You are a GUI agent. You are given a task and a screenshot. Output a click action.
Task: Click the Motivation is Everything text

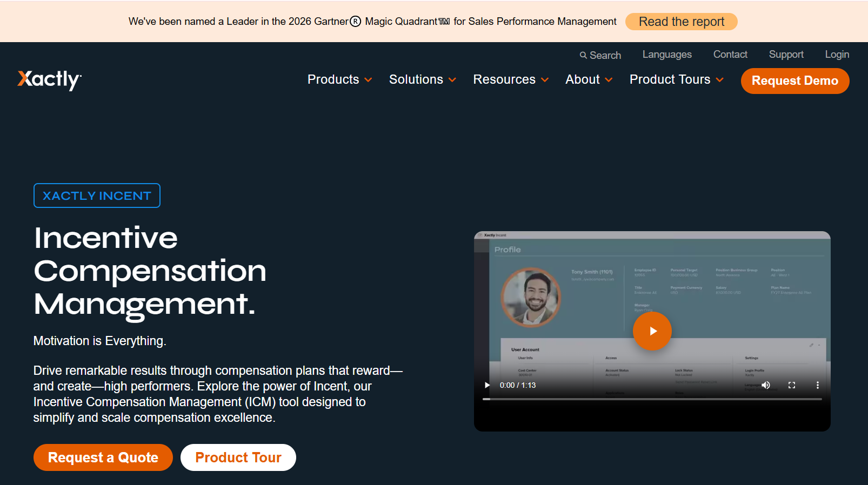tap(100, 341)
